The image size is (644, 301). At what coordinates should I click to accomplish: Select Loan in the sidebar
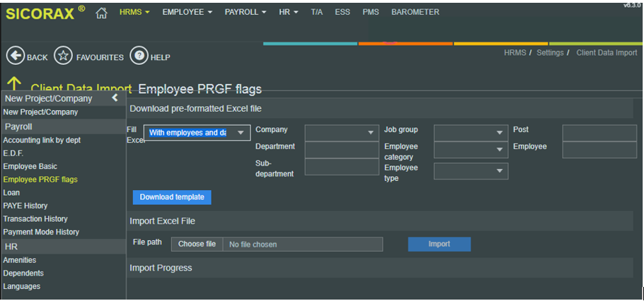tap(11, 192)
